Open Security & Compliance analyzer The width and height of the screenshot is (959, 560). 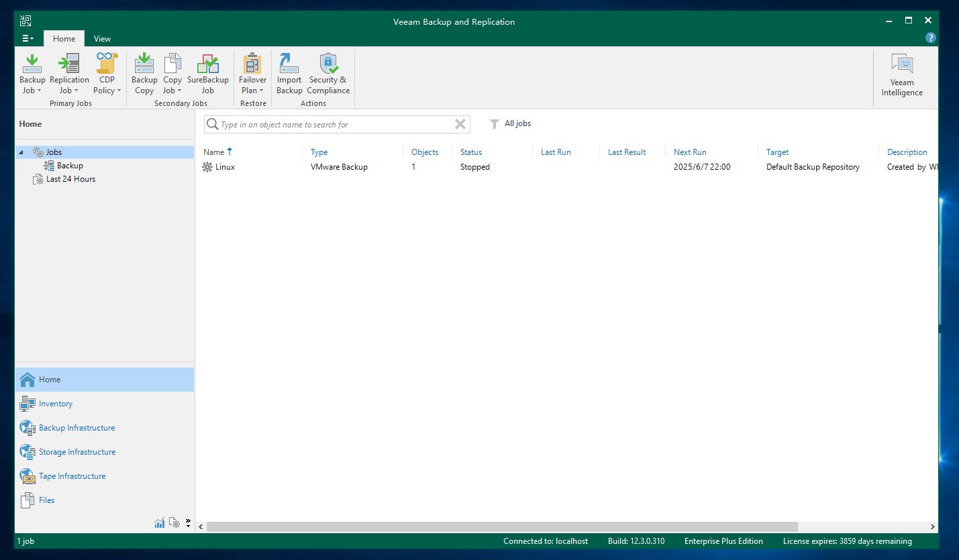pos(328,74)
